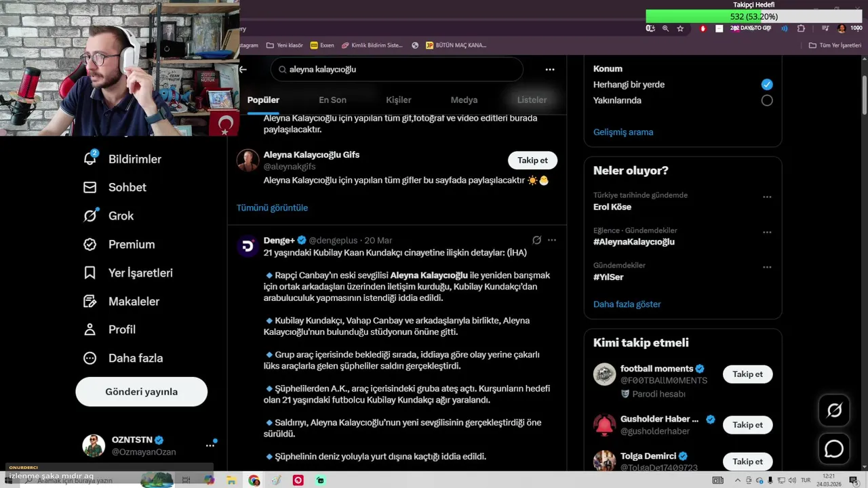868x488 pixels.
Task: Click Daha fazla göster in trends
Action: point(627,304)
